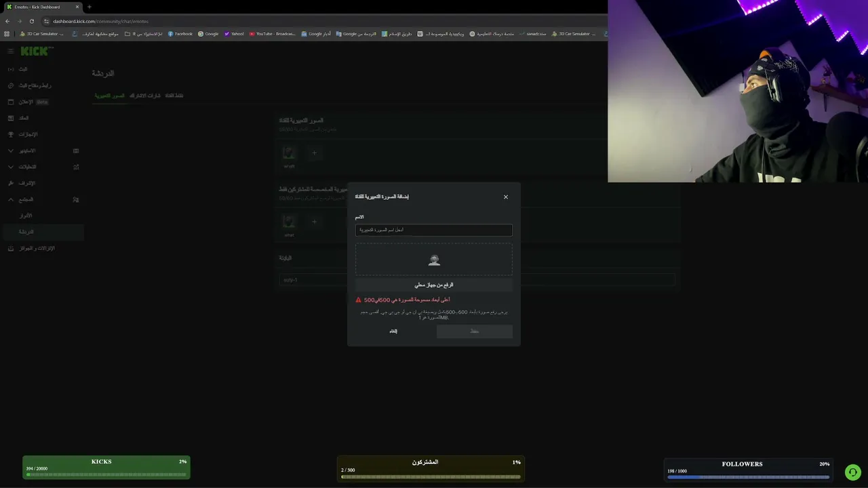Open Stream URL and Key sidebar item
Image resolution: width=868 pixels, height=488 pixels.
[42, 85]
